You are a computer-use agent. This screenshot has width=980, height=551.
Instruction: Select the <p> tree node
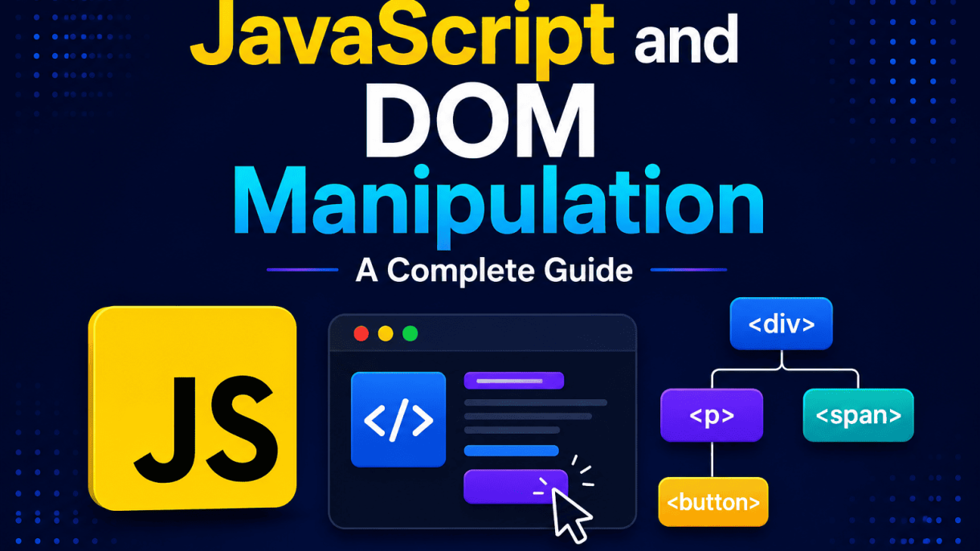coord(712,415)
